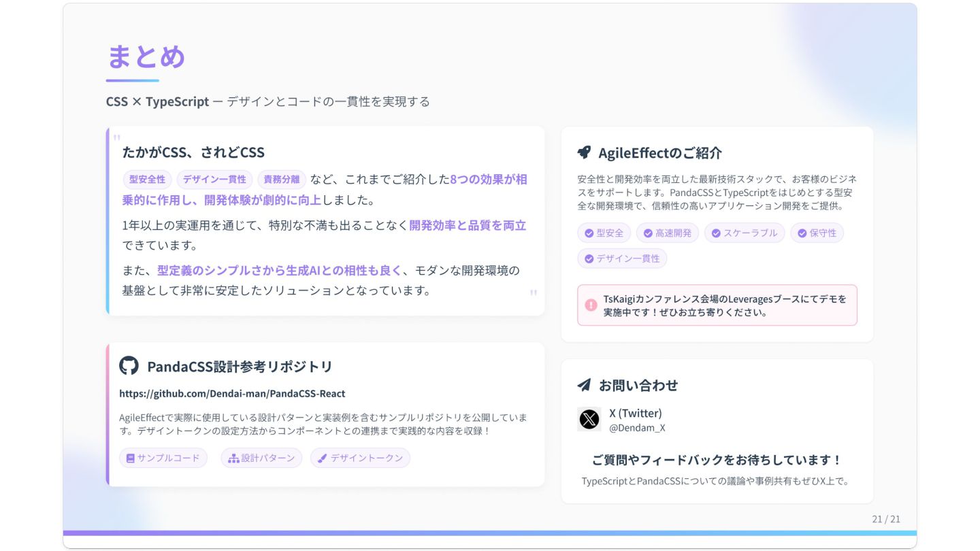Select the サンプルコード tag
Screen dimensions: 980x551
coord(163,458)
